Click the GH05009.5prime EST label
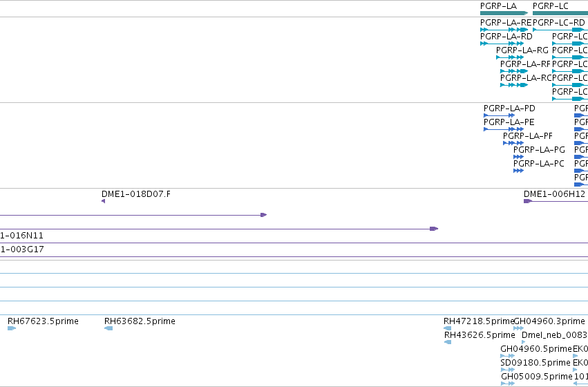Image resolution: width=588 pixels, height=387 pixels. [x=537, y=377]
